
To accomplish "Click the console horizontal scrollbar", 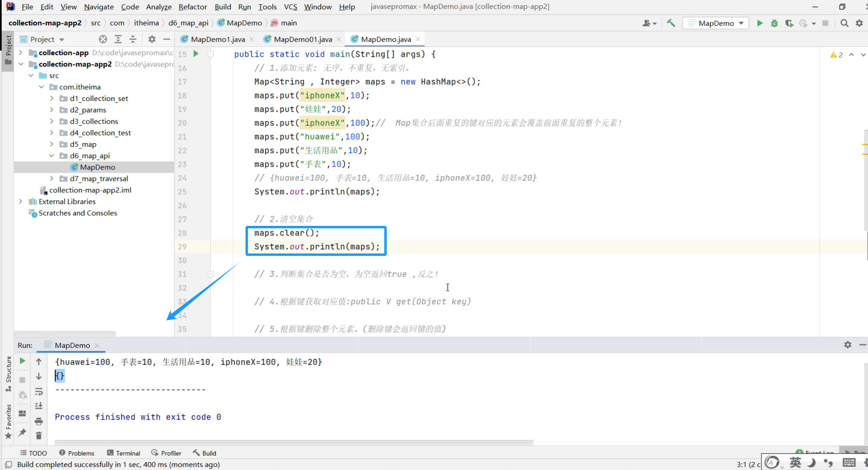I will [x=294, y=442].
